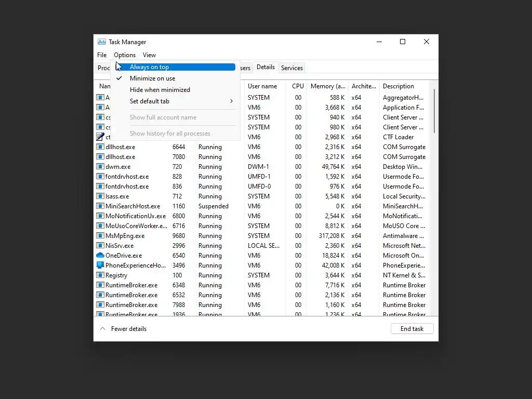532x399 pixels.
Task: Click the End task button
Action: pos(412,328)
